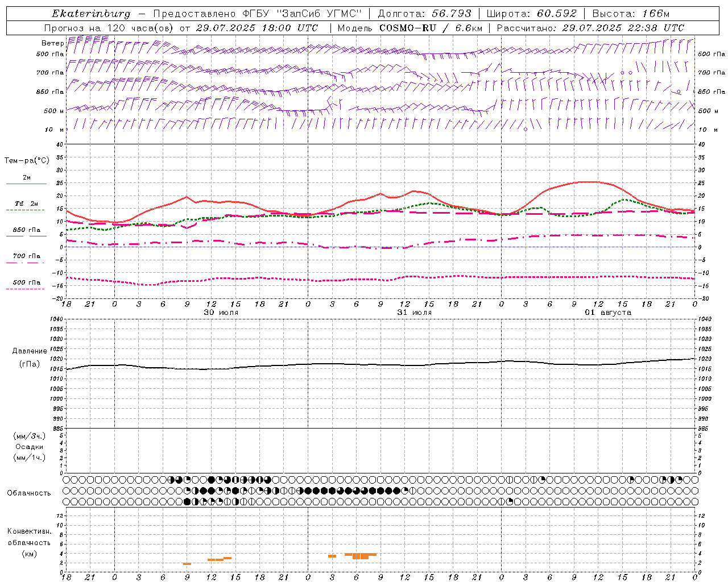Click the calm-wind circle on the 850 гПа row
The image size is (728, 582).
tap(679, 92)
